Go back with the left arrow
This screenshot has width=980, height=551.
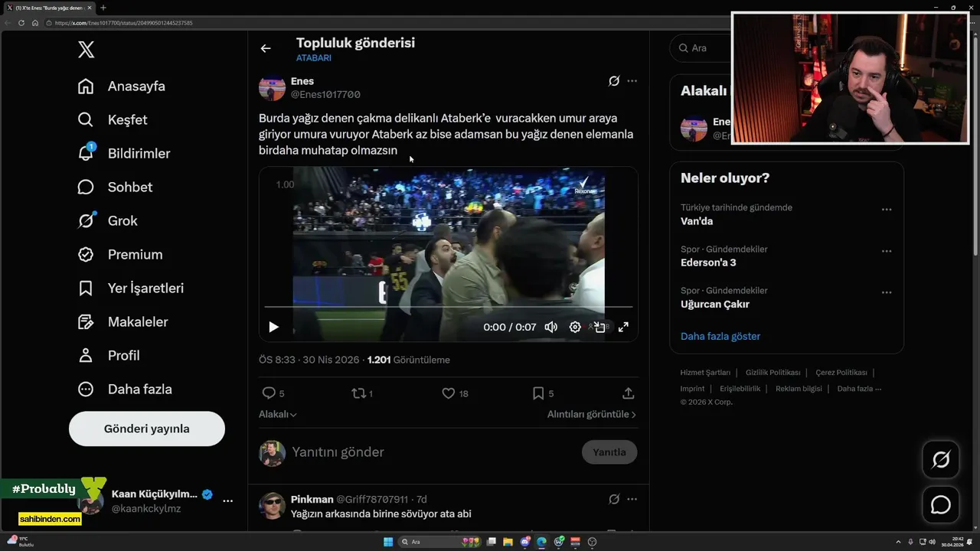266,48
